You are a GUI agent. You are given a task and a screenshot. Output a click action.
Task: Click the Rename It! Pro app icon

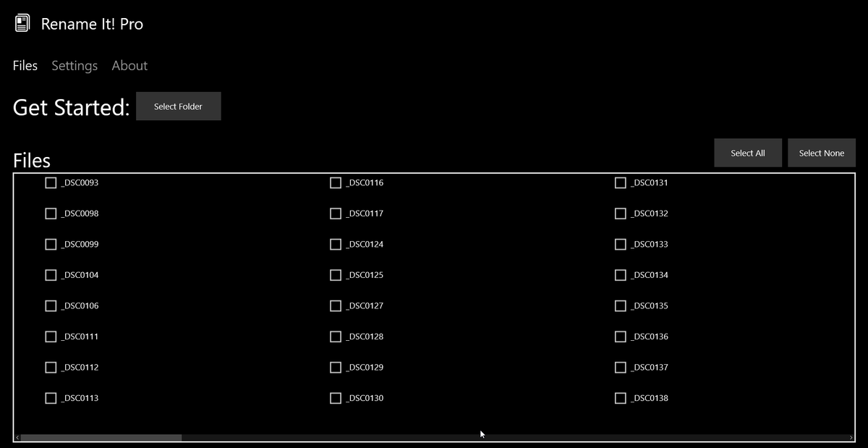[x=22, y=22]
